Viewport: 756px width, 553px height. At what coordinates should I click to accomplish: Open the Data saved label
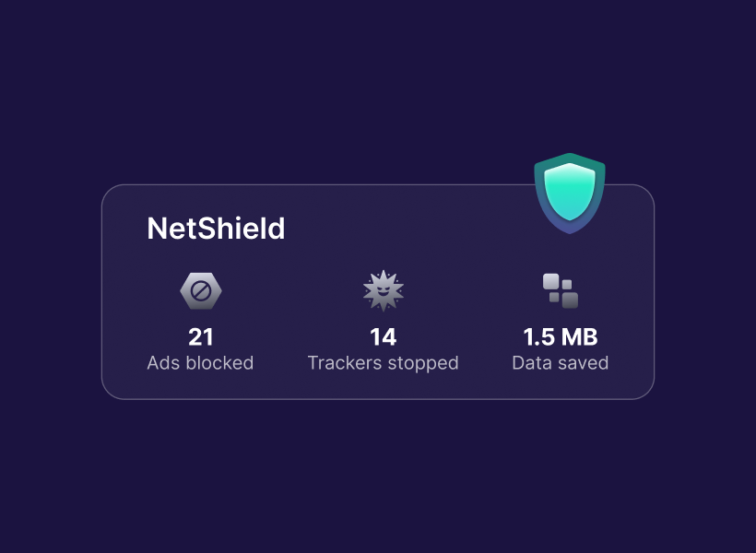coord(561,363)
